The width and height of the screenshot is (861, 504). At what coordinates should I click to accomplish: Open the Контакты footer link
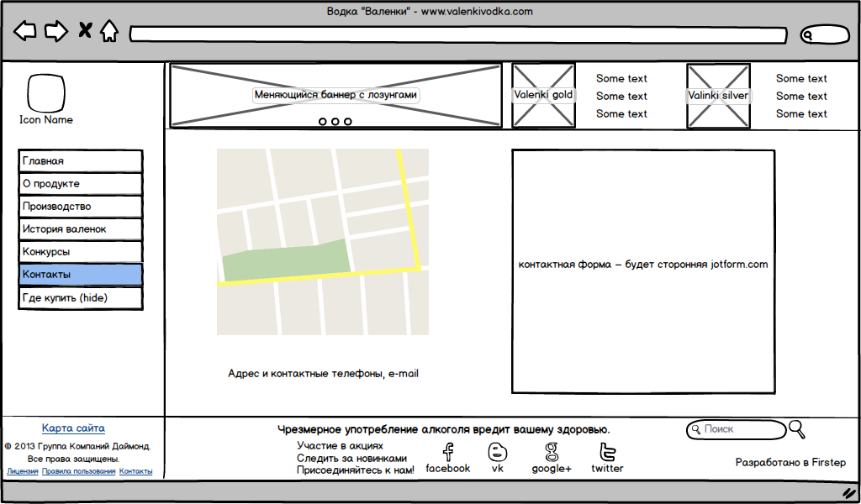[x=135, y=471]
